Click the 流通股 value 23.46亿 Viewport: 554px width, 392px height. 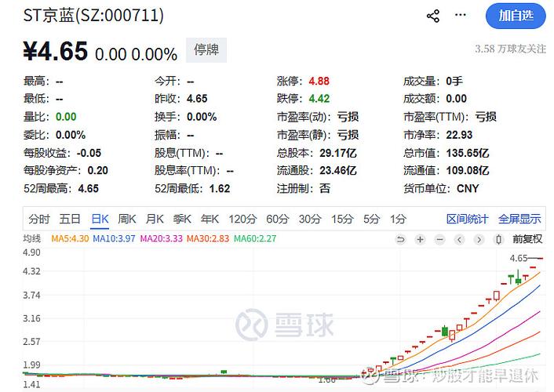pyautogui.click(x=338, y=171)
